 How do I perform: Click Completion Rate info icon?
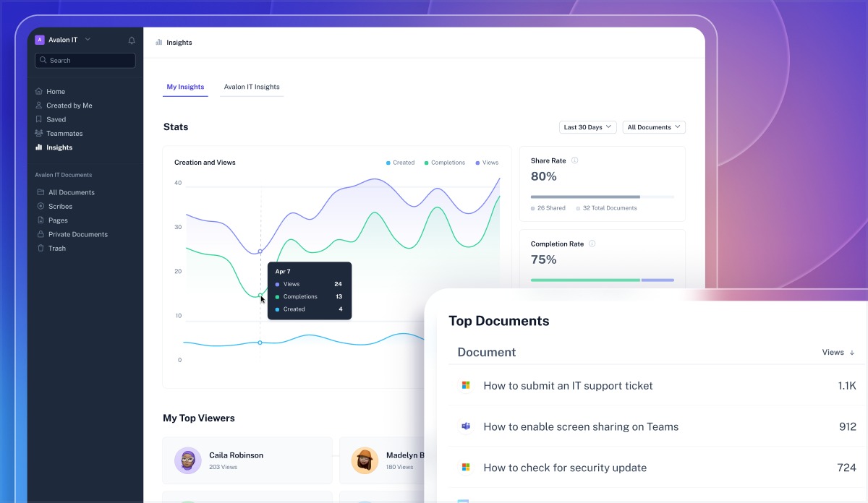point(592,244)
